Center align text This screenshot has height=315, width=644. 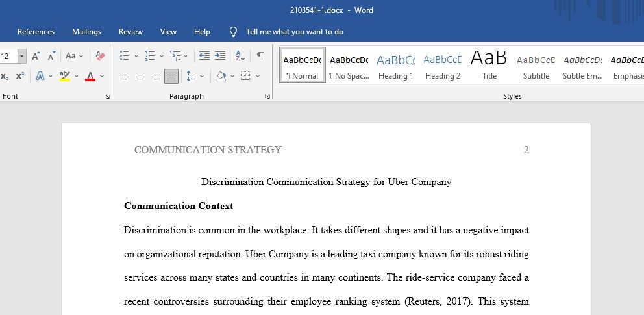[x=140, y=76]
